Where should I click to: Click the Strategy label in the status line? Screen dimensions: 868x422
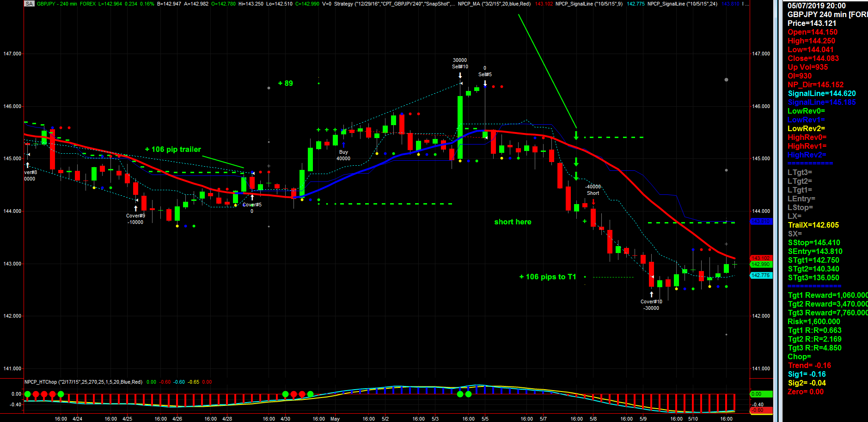pos(344,4)
